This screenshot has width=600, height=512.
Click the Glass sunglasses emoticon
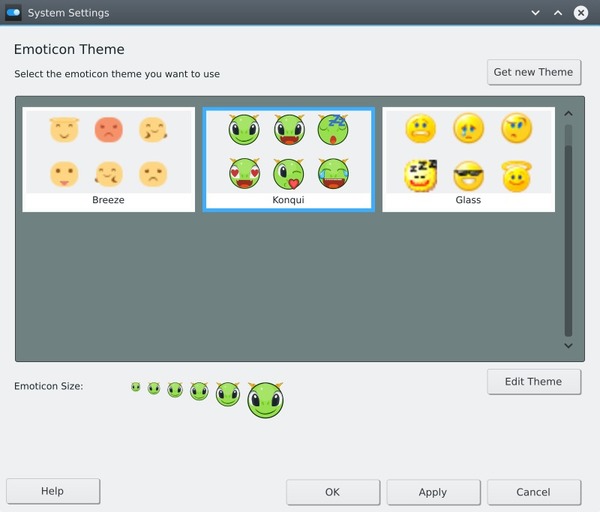pos(468,175)
